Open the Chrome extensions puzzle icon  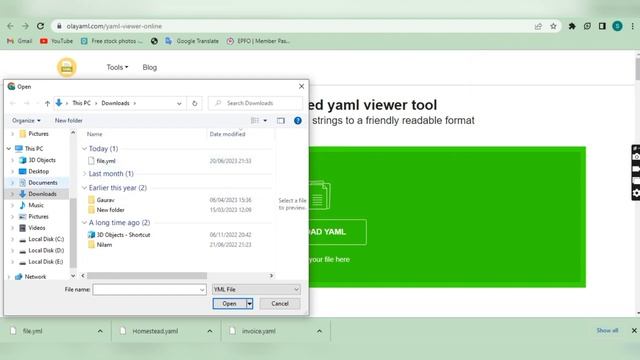572,26
